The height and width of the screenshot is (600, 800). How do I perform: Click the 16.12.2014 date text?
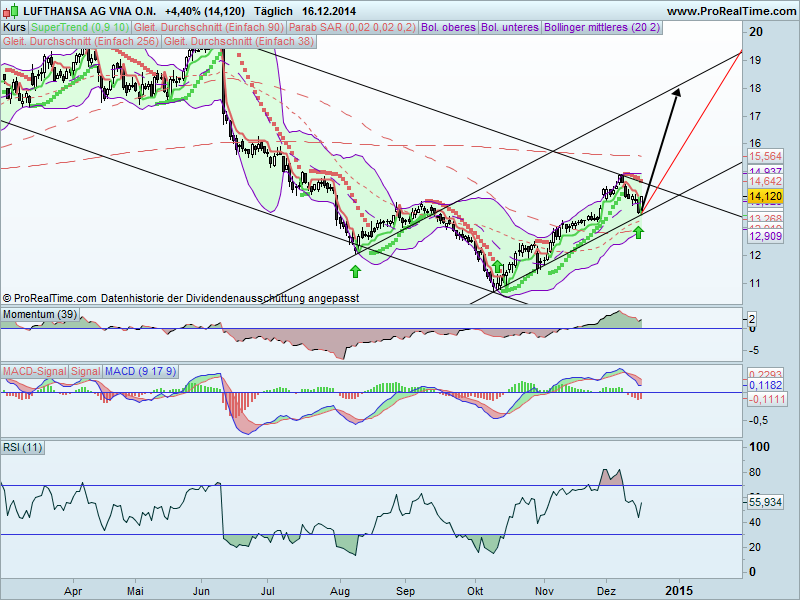click(x=329, y=11)
